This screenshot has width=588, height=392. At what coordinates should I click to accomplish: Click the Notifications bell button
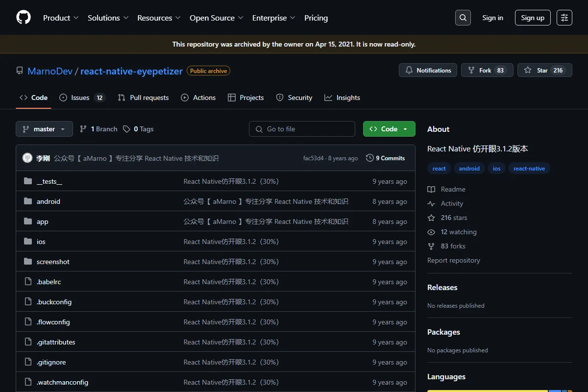(x=428, y=71)
